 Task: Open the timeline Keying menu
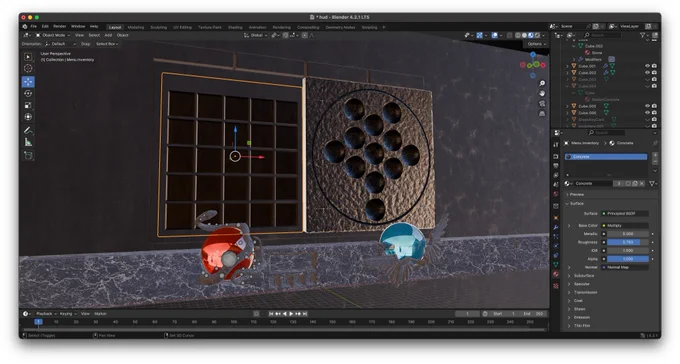(x=68, y=314)
